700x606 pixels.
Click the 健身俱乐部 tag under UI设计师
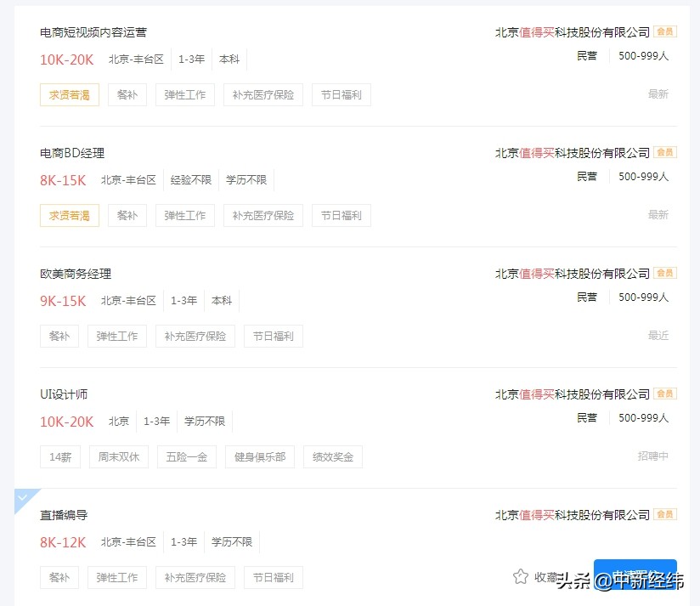click(x=260, y=456)
